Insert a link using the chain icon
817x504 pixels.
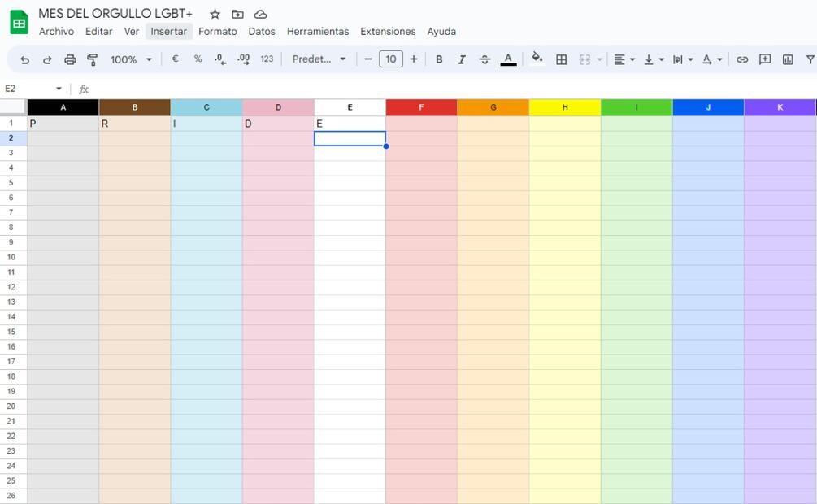(x=742, y=59)
